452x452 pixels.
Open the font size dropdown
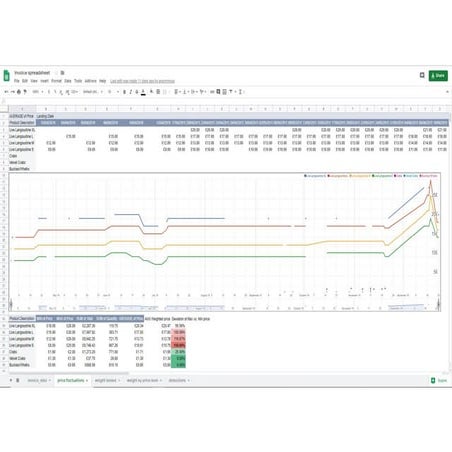point(113,92)
